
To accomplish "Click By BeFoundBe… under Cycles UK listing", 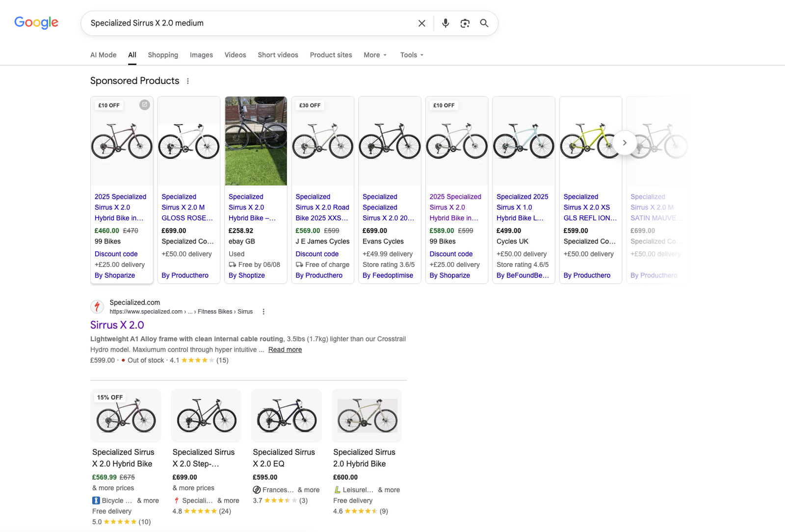I will click(523, 275).
